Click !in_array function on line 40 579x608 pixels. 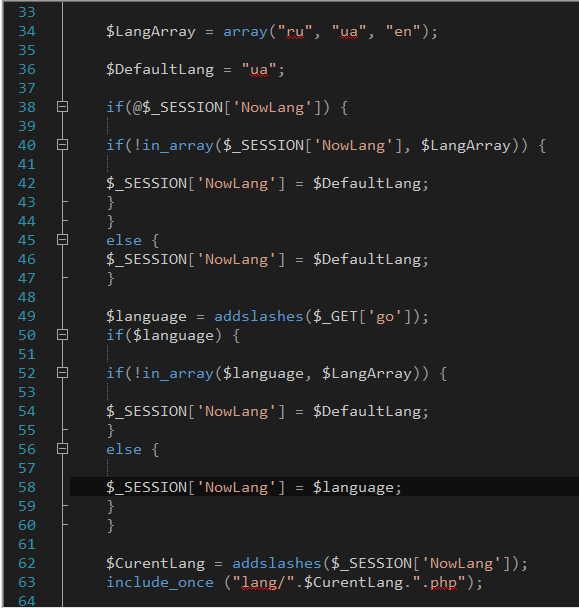coord(174,145)
